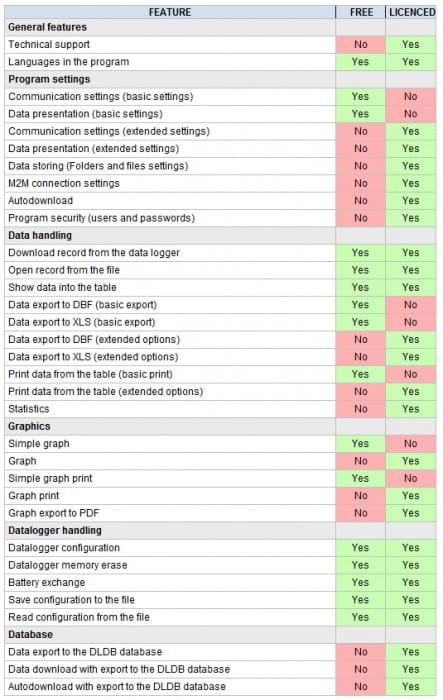Click the Program settings section heading

point(49,79)
